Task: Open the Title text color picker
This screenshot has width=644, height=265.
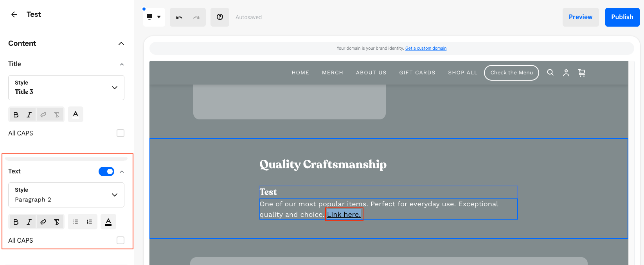Action: (x=76, y=114)
